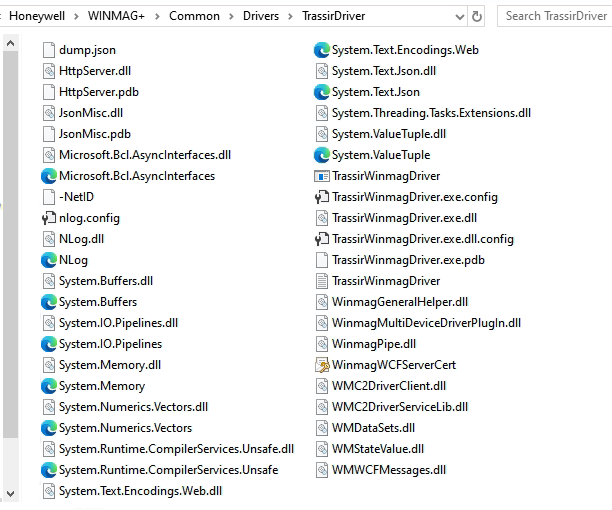Select System.Runtime.CompilerServices.Unsafe.dll file name

tap(176, 449)
